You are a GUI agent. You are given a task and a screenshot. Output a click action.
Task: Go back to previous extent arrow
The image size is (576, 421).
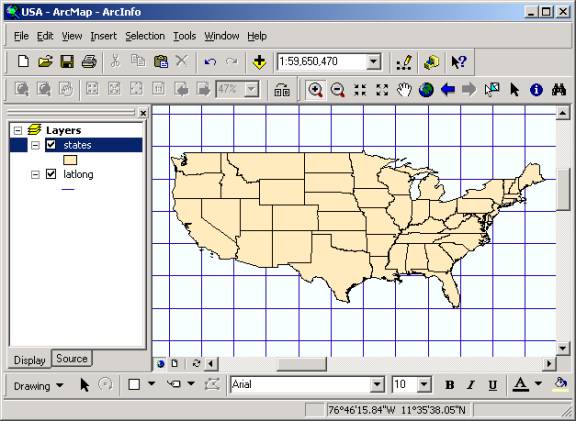[448, 89]
